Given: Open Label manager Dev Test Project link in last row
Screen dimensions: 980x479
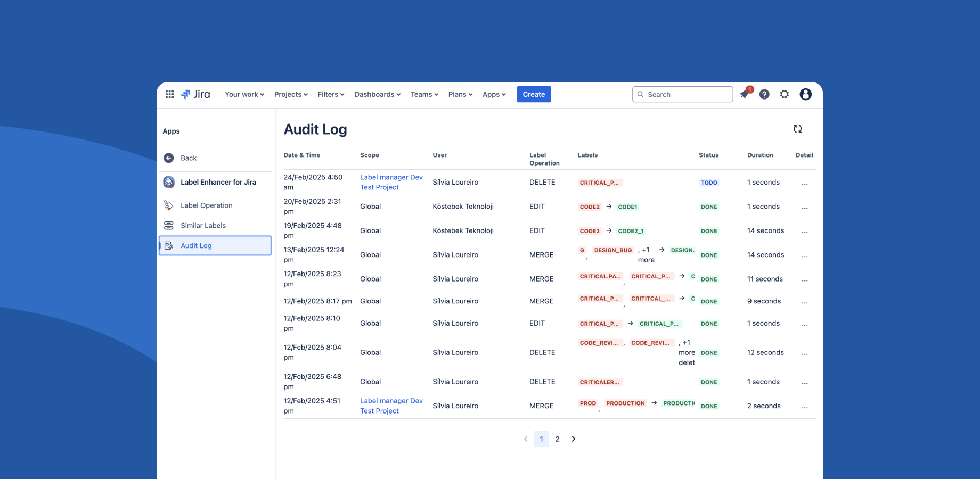Looking at the screenshot, I should tap(391, 406).
